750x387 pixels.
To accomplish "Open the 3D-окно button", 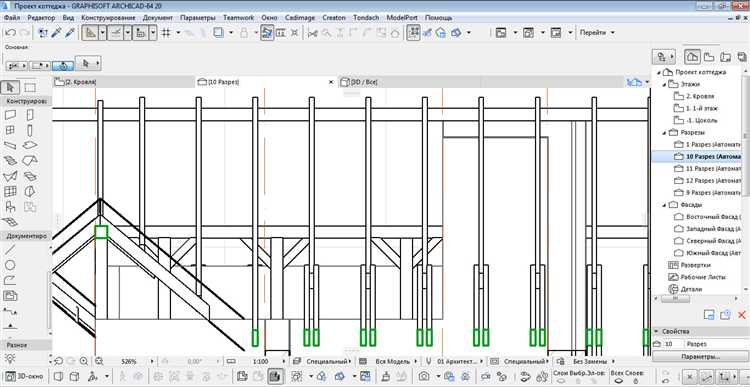I will point(24,376).
